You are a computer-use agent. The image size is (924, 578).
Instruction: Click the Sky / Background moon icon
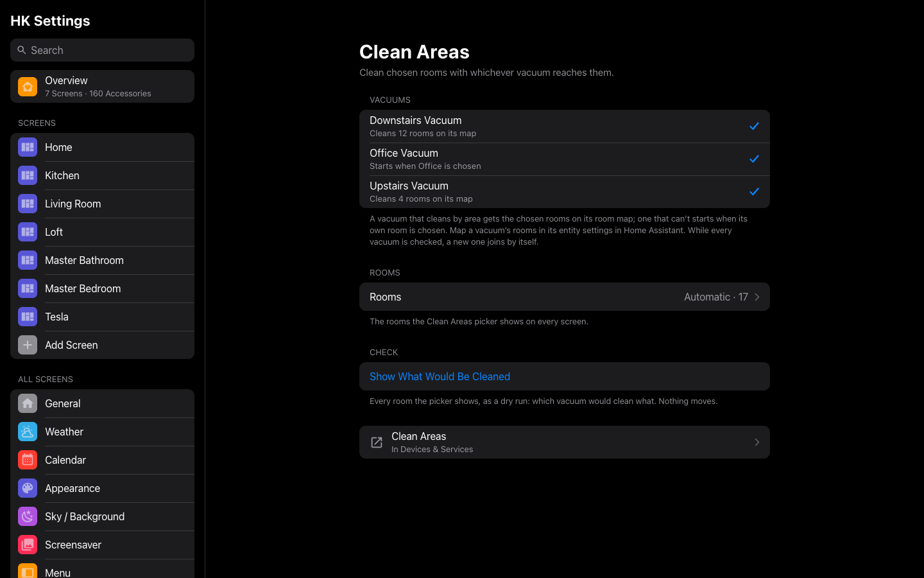coord(28,516)
